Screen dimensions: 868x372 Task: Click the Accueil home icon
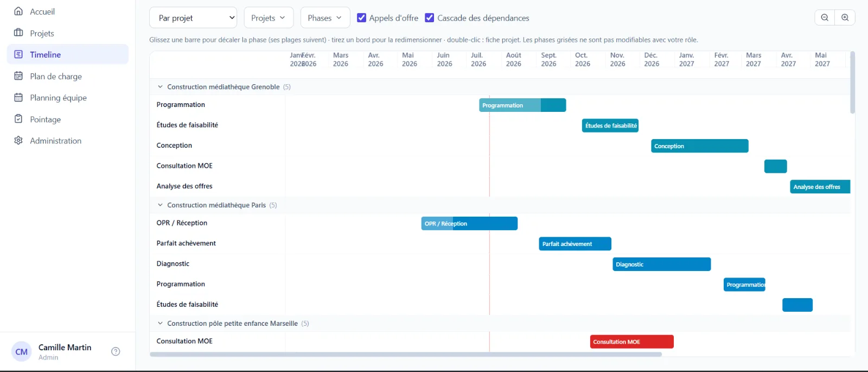pos(18,11)
